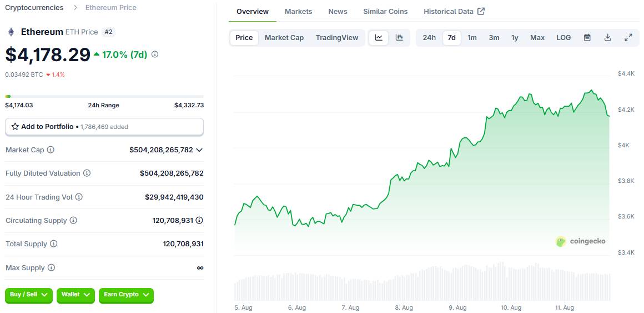The image size is (644, 313).
Task: Set the chart range to 7d
Action: click(x=452, y=38)
